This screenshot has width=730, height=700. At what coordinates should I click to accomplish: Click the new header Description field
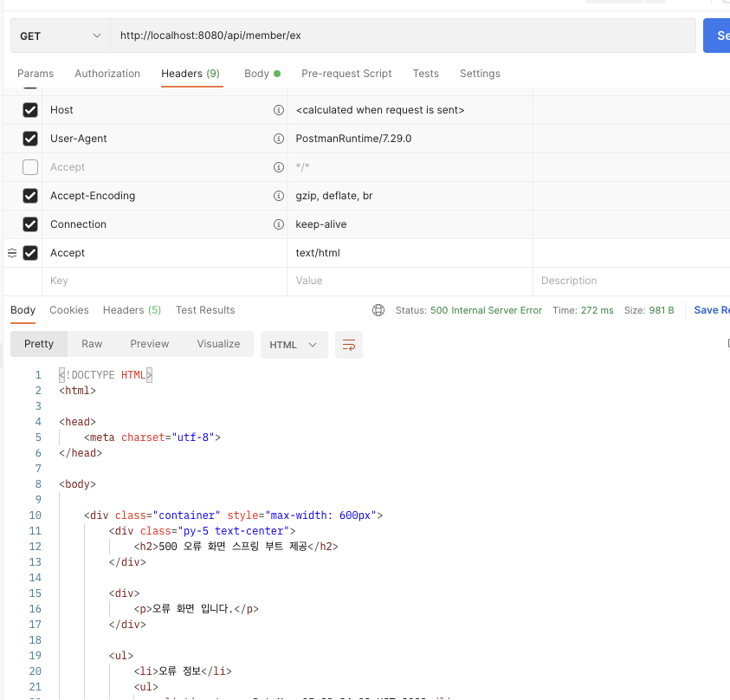[x=631, y=281]
